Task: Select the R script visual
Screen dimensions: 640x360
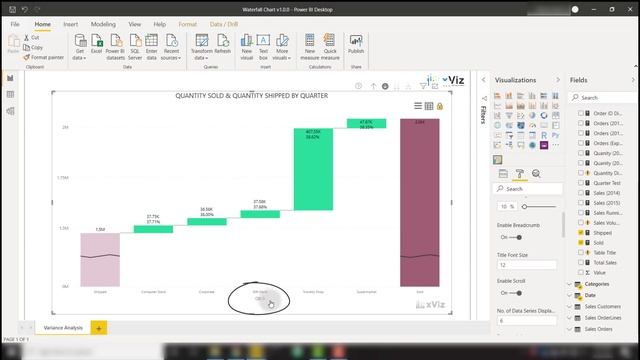Action: (544, 135)
